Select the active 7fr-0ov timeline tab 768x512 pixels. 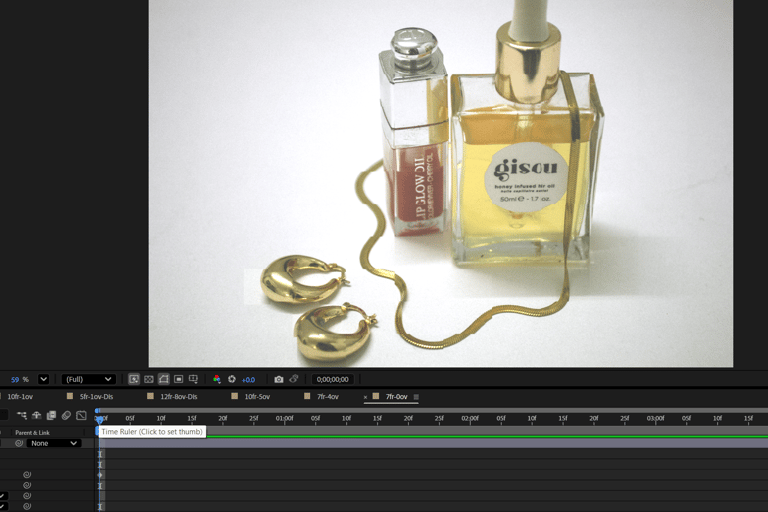397,396
